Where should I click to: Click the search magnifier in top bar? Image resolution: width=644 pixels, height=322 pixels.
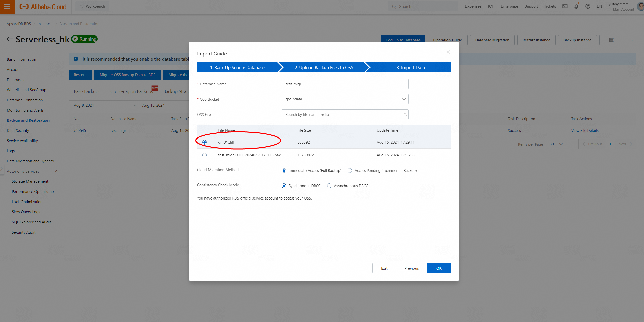coord(394,7)
